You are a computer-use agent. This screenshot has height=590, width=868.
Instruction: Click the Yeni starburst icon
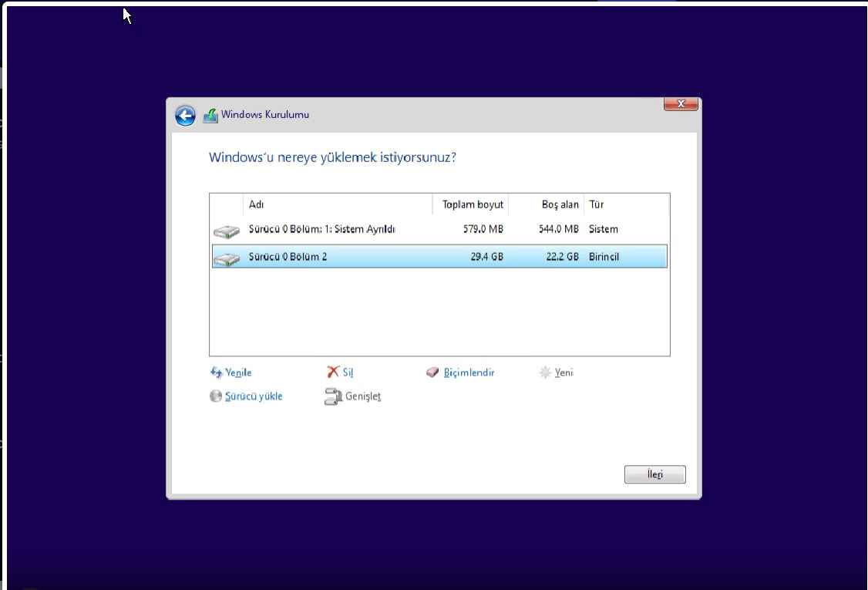[545, 373]
